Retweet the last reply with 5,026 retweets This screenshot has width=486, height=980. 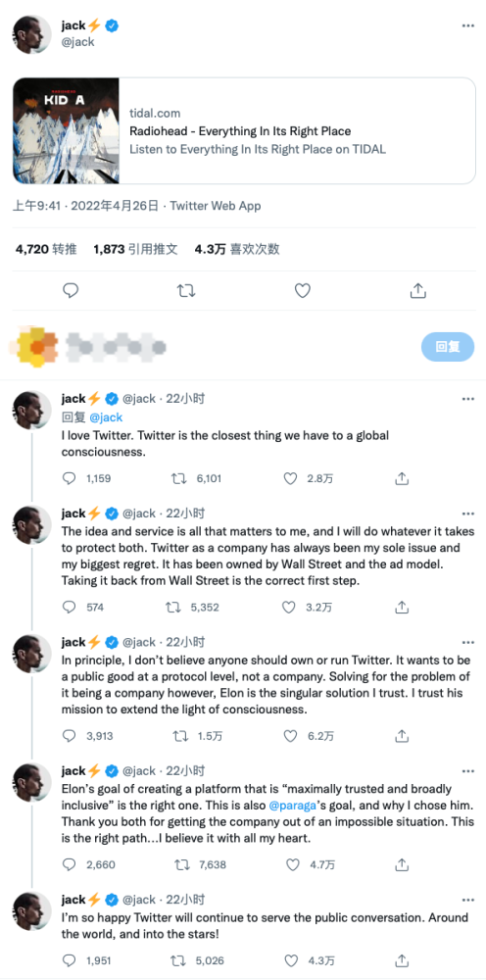179,960
